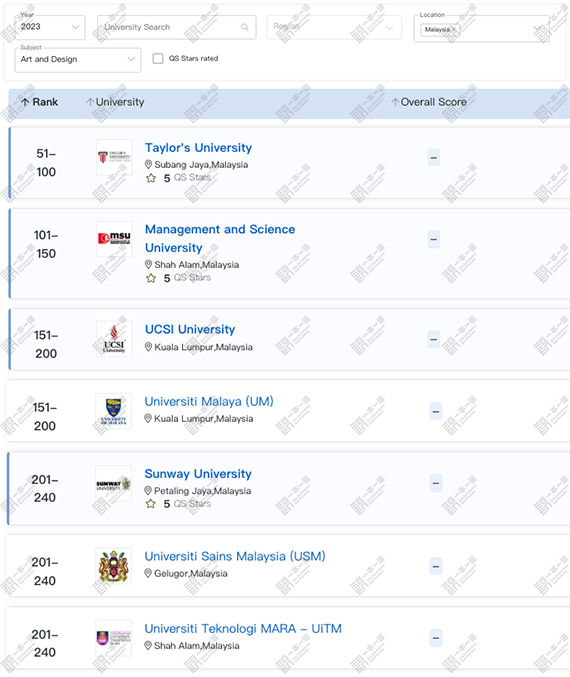
Task: Click the star icon under Taylor's University
Action: click(151, 178)
